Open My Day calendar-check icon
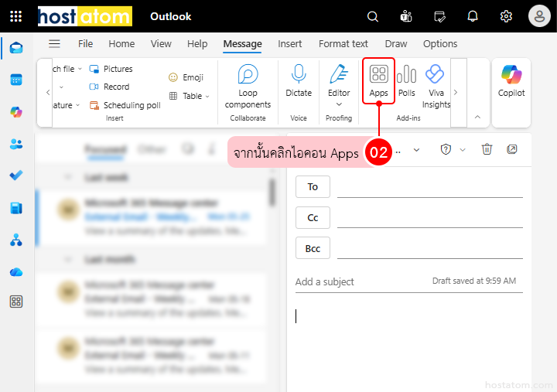The width and height of the screenshot is (557, 392). pyautogui.click(x=439, y=16)
